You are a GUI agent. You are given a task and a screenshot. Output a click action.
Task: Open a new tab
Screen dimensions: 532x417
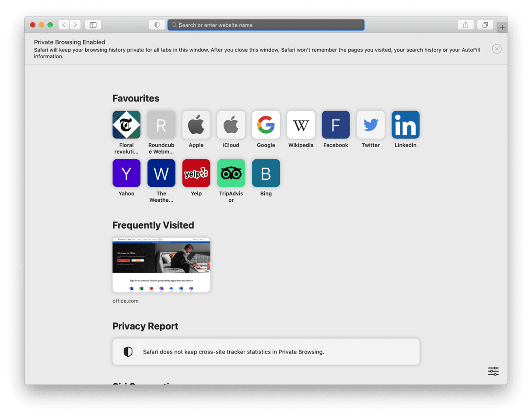(502, 27)
